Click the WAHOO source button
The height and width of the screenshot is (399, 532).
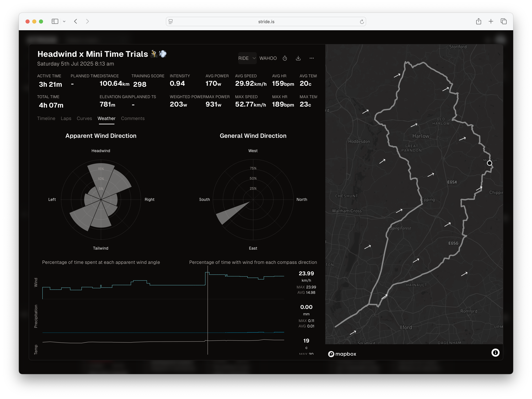click(x=268, y=58)
